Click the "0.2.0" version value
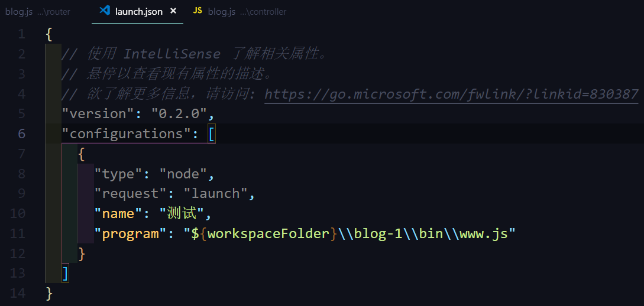Image resolution: width=644 pixels, height=306 pixels. point(178,113)
